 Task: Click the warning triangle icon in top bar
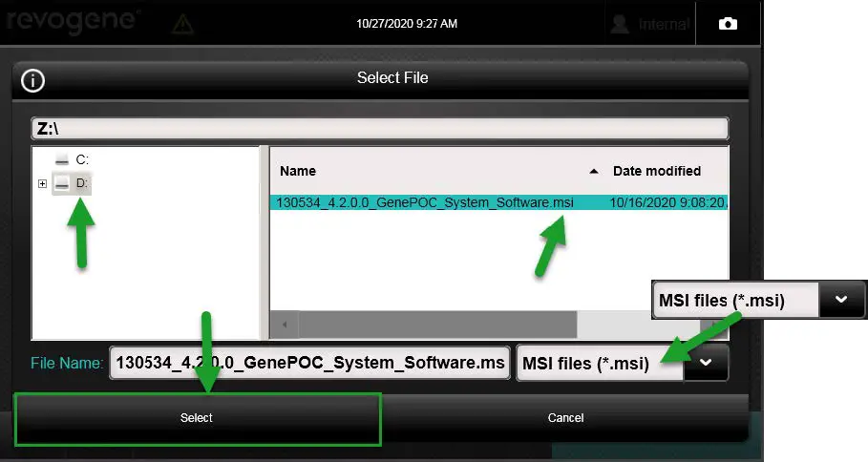182,24
